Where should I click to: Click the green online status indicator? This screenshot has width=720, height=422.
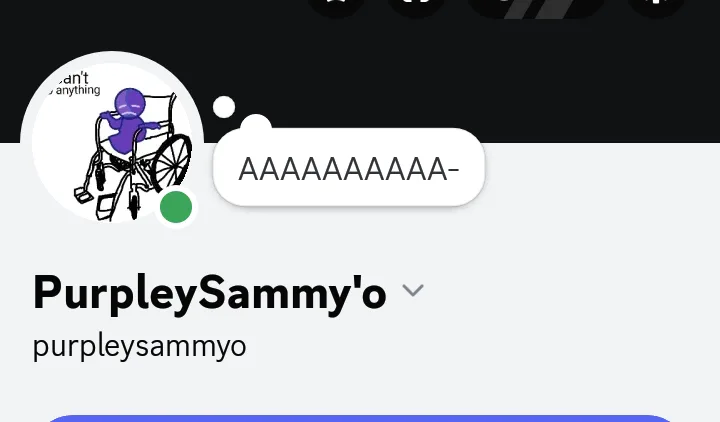coord(176,207)
